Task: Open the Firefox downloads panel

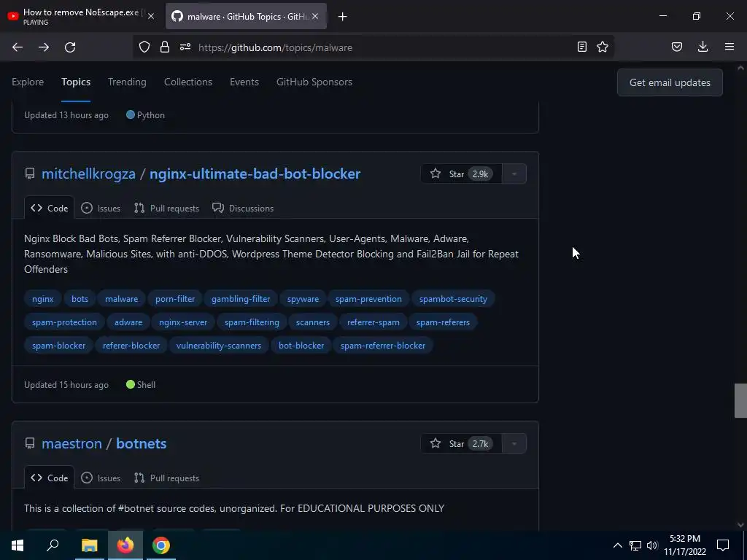Action: [703, 47]
